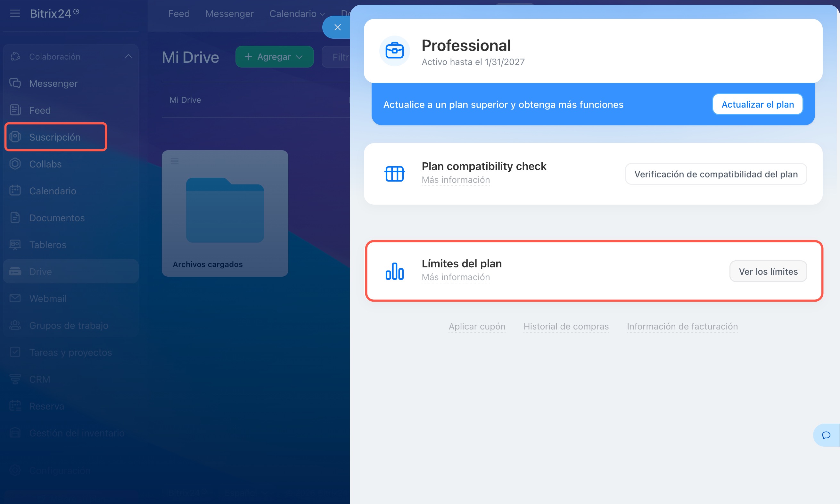Click Actualizar el plan button
Screen dimensions: 840x504
tap(757, 105)
